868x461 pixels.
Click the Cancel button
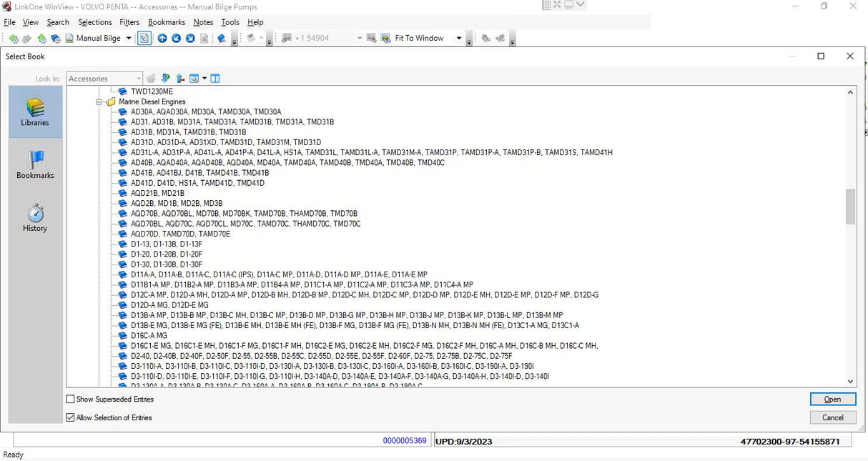click(x=832, y=417)
